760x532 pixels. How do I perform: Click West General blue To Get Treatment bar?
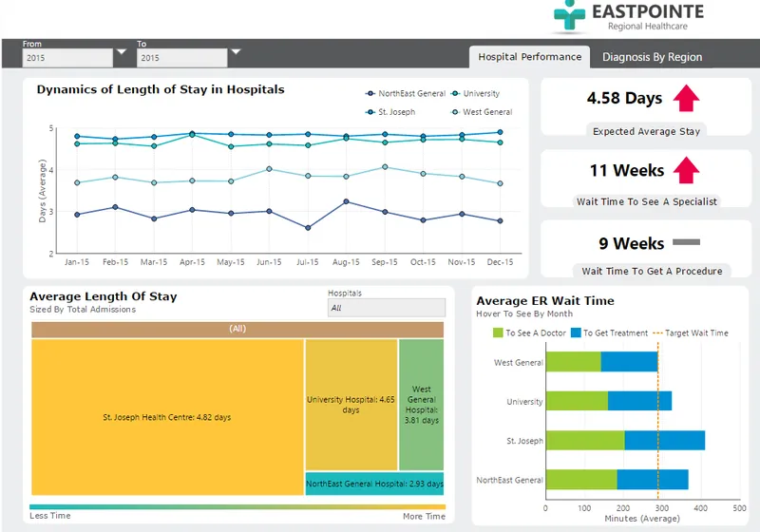(x=629, y=362)
